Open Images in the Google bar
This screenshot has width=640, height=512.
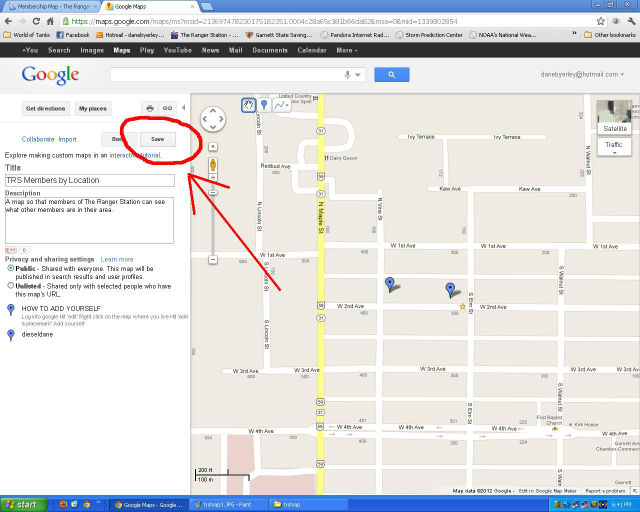(x=92, y=50)
